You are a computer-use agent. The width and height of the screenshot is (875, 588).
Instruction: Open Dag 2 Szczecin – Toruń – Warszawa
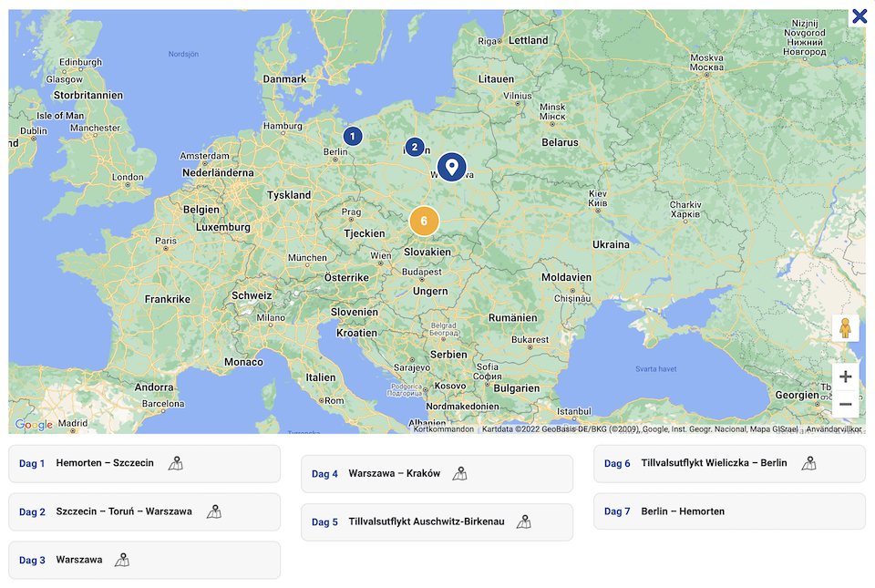[145, 511]
